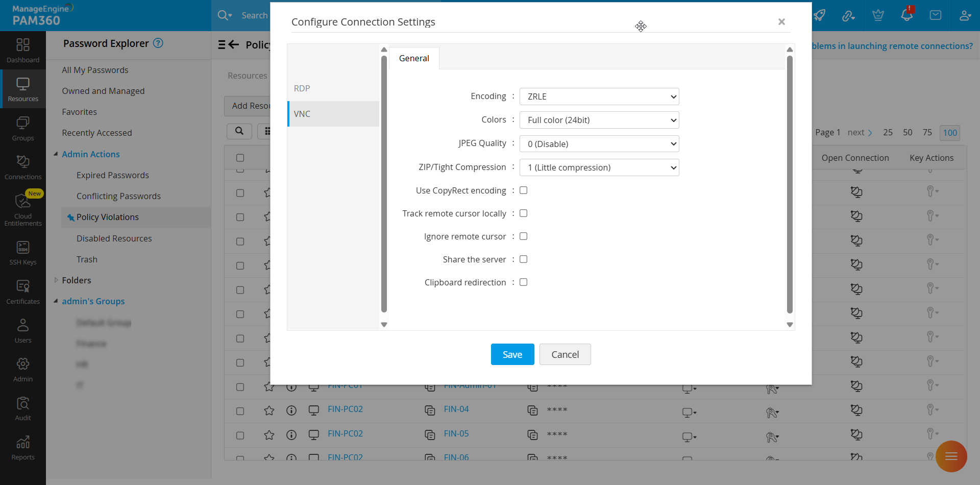Open the JPEG Quality dropdown
980x485 pixels.
[599, 143]
